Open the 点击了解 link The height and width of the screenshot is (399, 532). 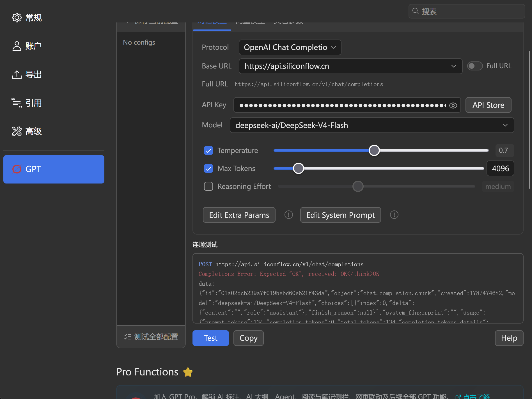point(476,396)
